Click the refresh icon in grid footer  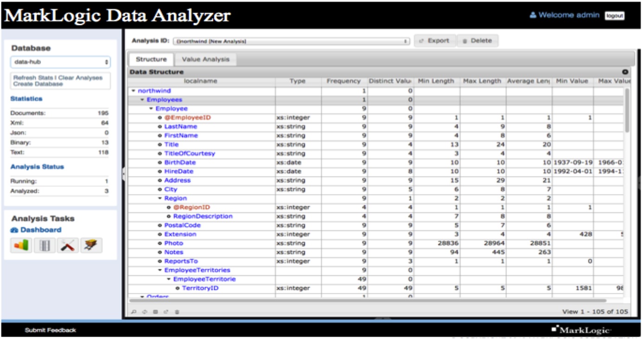click(x=144, y=312)
